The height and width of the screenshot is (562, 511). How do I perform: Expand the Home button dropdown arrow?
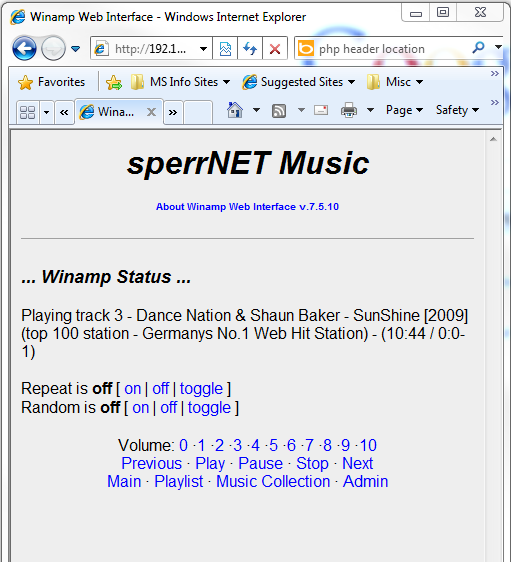(x=256, y=110)
